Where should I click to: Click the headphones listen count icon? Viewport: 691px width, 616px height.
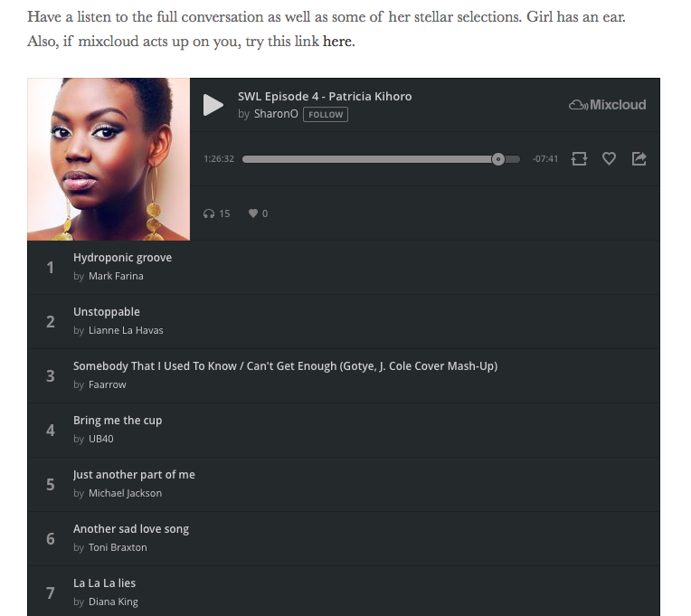tap(209, 213)
